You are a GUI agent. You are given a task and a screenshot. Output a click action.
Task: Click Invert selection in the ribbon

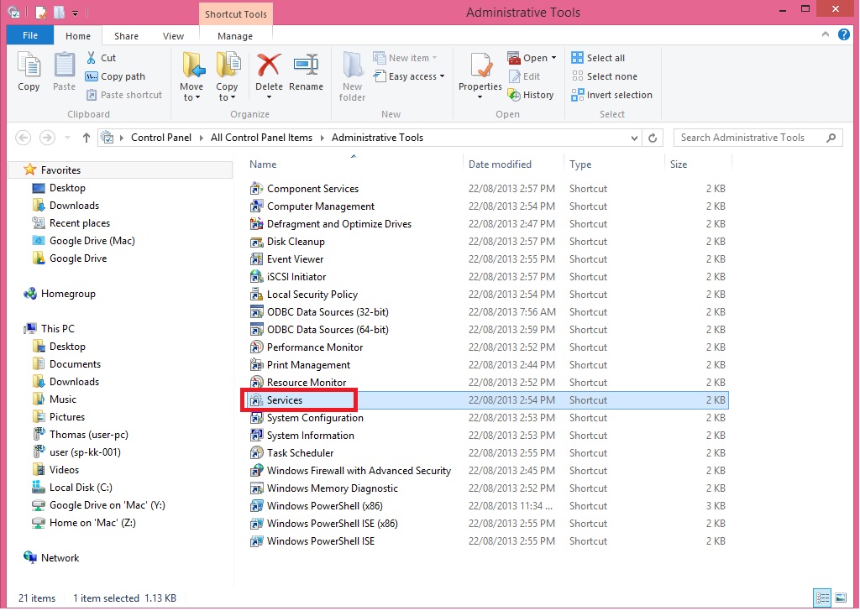point(611,95)
